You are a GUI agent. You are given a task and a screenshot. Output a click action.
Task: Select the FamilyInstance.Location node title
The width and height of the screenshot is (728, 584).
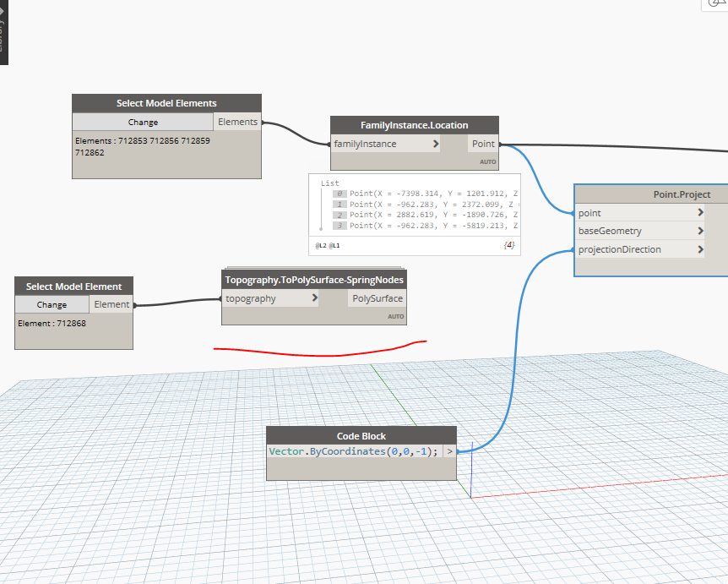click(414, 125)
